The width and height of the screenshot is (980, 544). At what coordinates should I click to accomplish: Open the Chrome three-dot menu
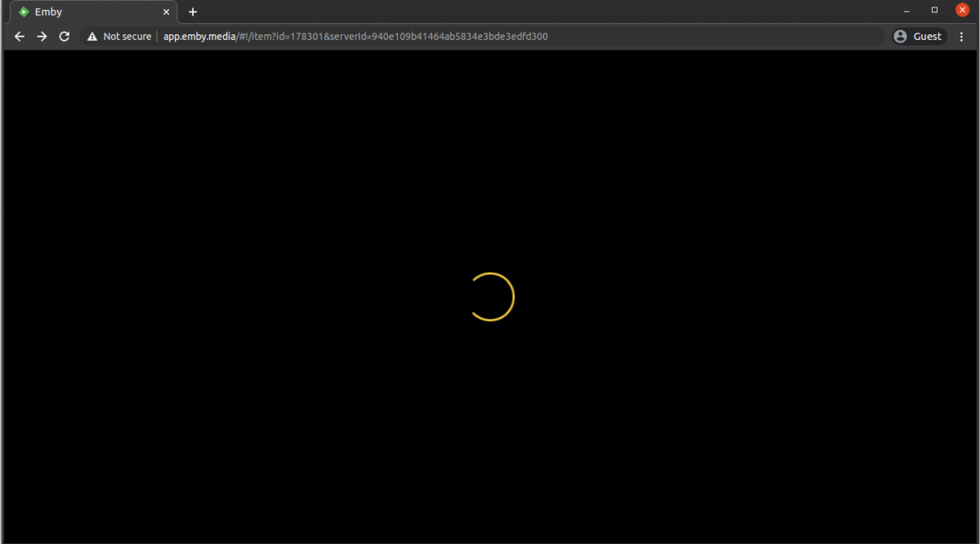click(x=962, y=37)
